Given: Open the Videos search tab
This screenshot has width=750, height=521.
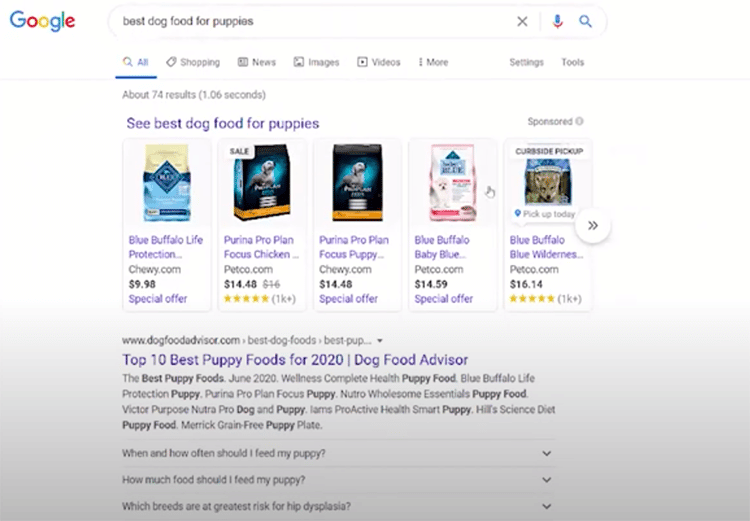Looking at the screenshot, I should 379,62.
